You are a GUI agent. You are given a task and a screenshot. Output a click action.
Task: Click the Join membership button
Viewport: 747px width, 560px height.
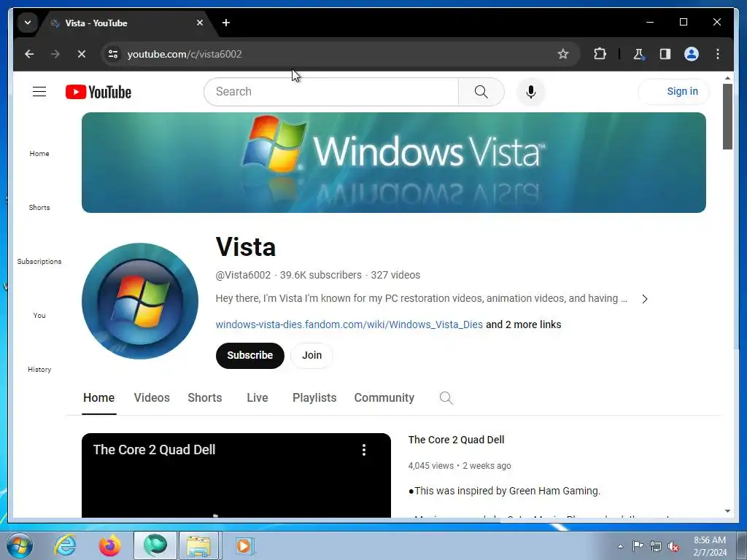pyautogui.click(x=311, y=355)
